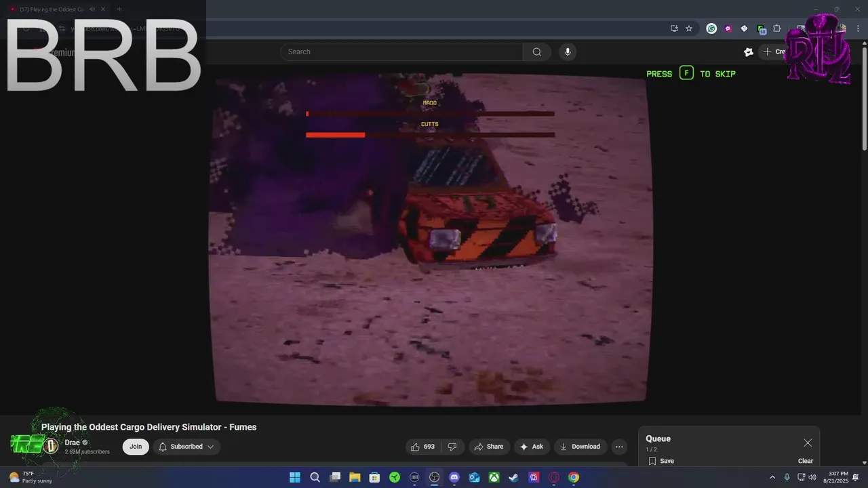The image size is (868, 488).
Task: Open the green extension with 50 badge
Action: click(x=761, y=29)
